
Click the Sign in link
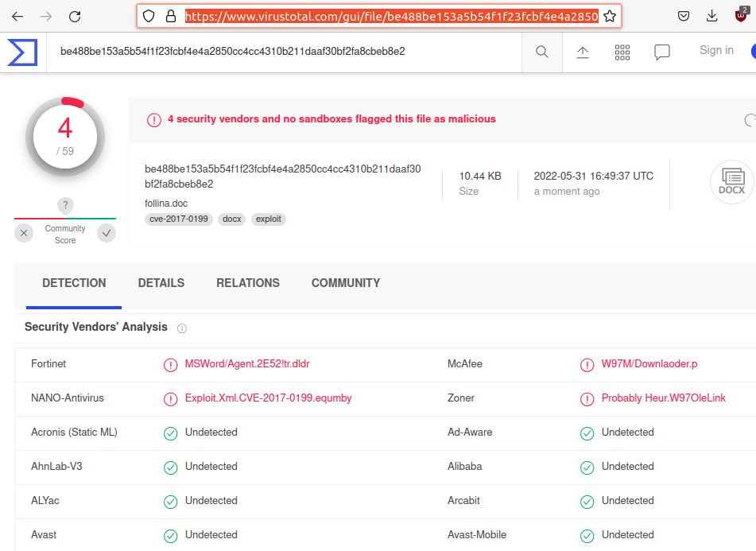point(716,50)
